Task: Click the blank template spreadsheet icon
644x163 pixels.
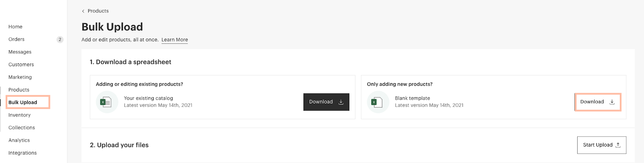Action: tap(378, 102)
